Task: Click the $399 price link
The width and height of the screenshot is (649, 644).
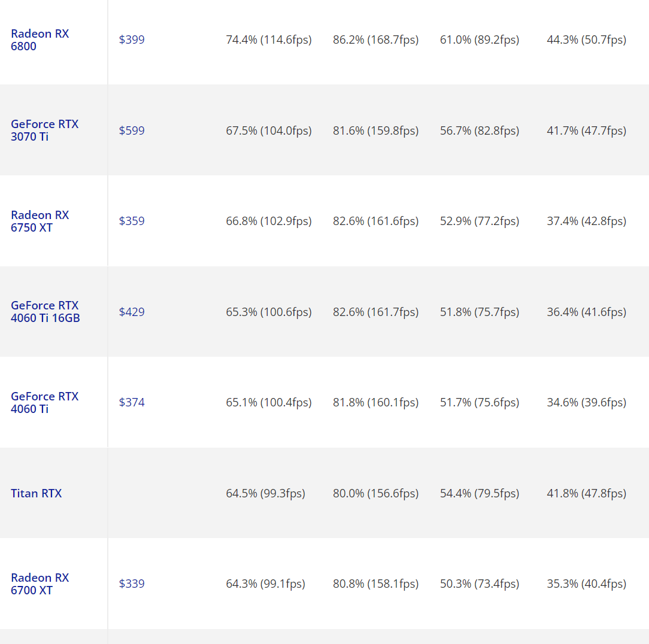Action: click(x=132, y=40)
